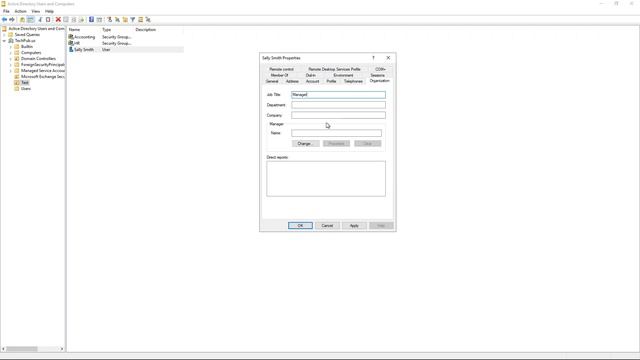Click the dialog's question mark help icon

(x=373, y=58)
